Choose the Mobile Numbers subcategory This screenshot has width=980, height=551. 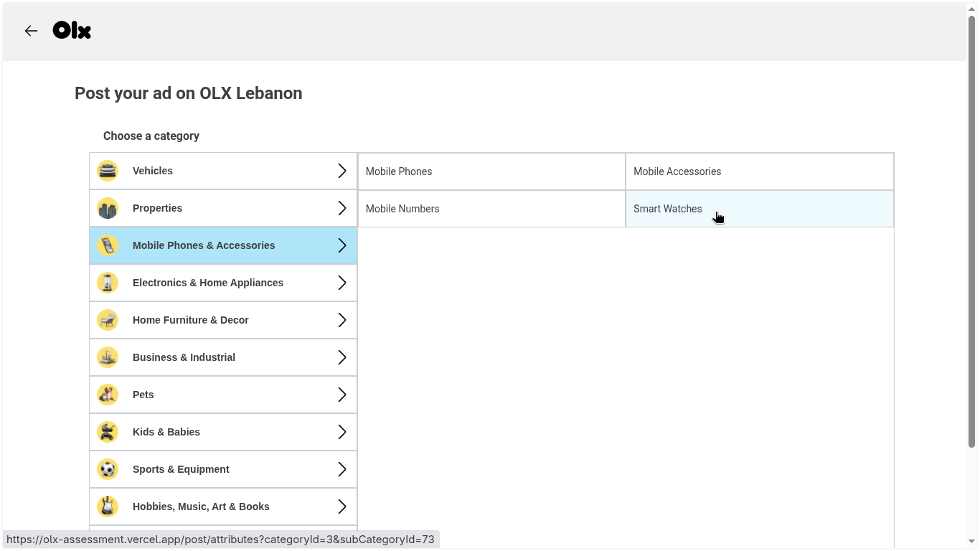coord(491,209)
